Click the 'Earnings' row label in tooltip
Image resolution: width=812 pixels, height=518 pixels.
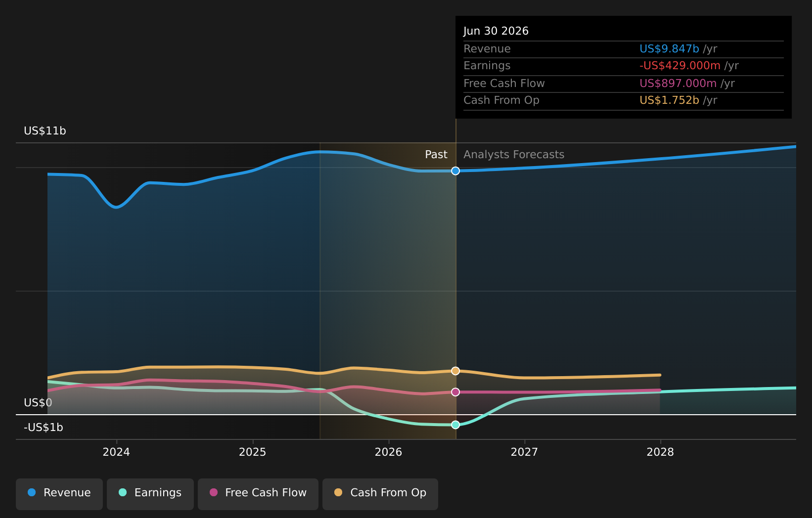[x=487, y=66]
